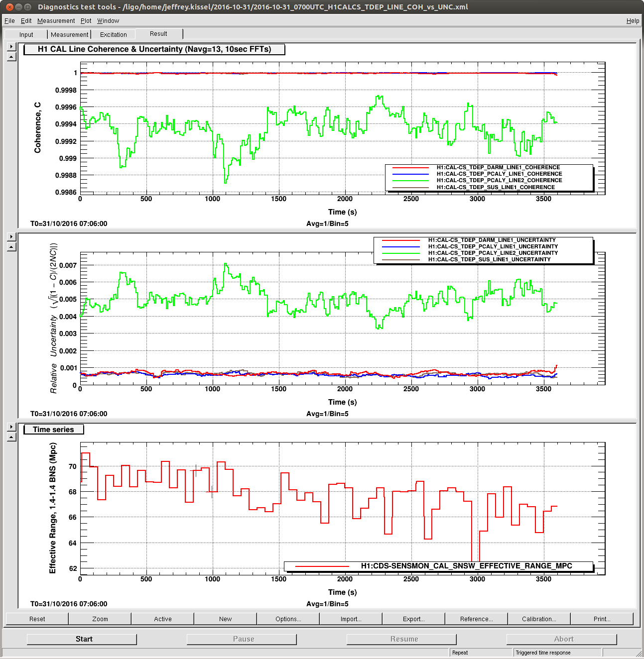Click the Zoom button
This screenshot has height=659, width=644.
(x=100, y=619)
